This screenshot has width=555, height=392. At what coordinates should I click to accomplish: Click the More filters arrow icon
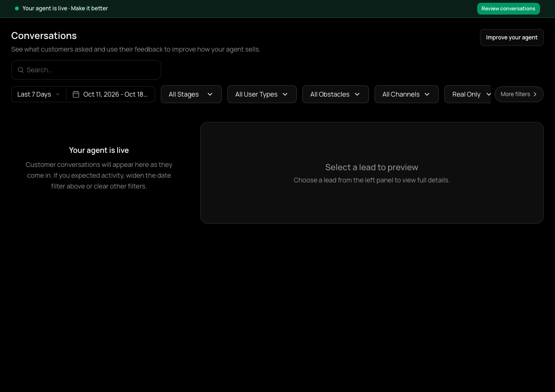click(x=535, y=94)
